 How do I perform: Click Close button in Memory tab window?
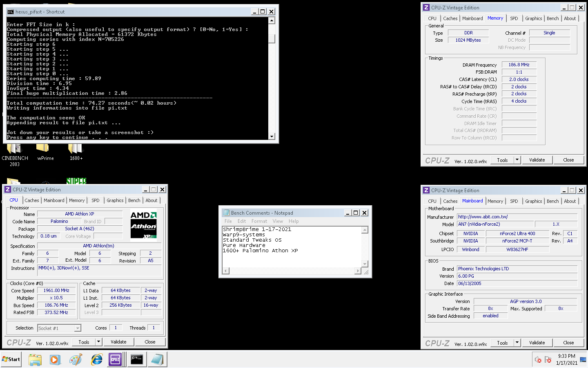(568, 160)
